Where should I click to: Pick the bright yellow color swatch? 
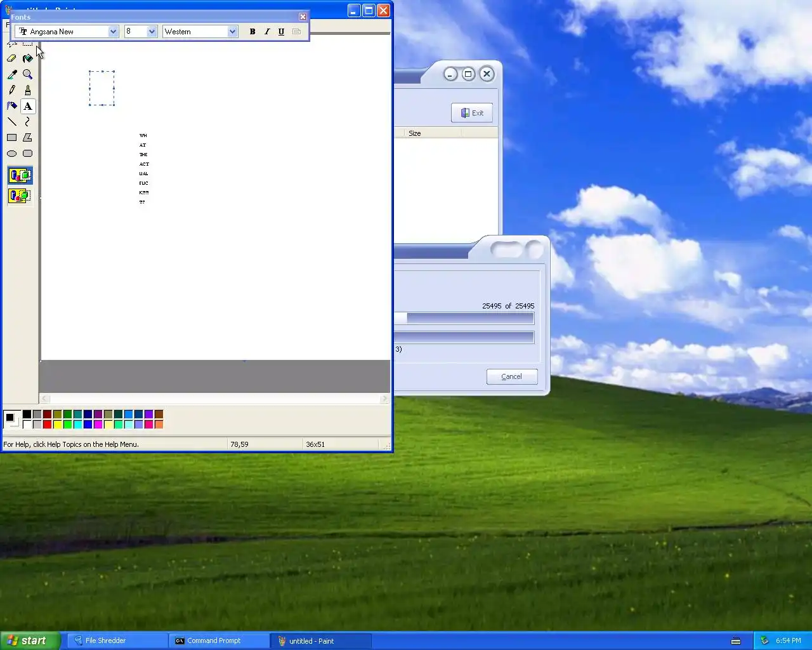[x=57, y=425]
